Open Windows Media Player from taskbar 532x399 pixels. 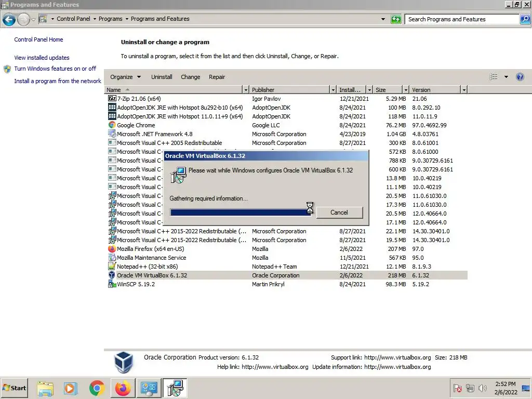click(x=71, y=388)
